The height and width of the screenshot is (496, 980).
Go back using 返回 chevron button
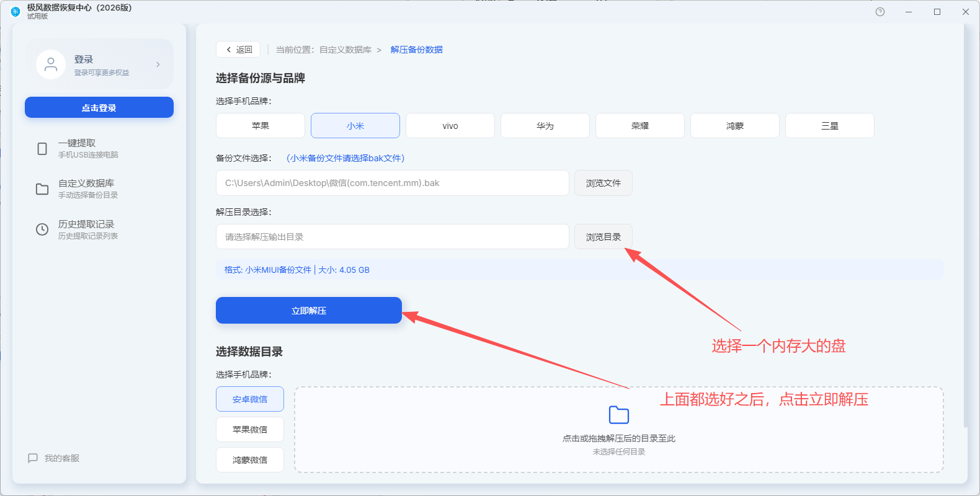[238, 50]
